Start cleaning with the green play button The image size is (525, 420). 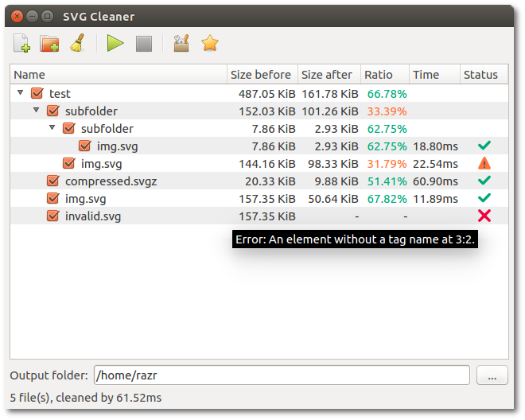(x=115, y=43)
